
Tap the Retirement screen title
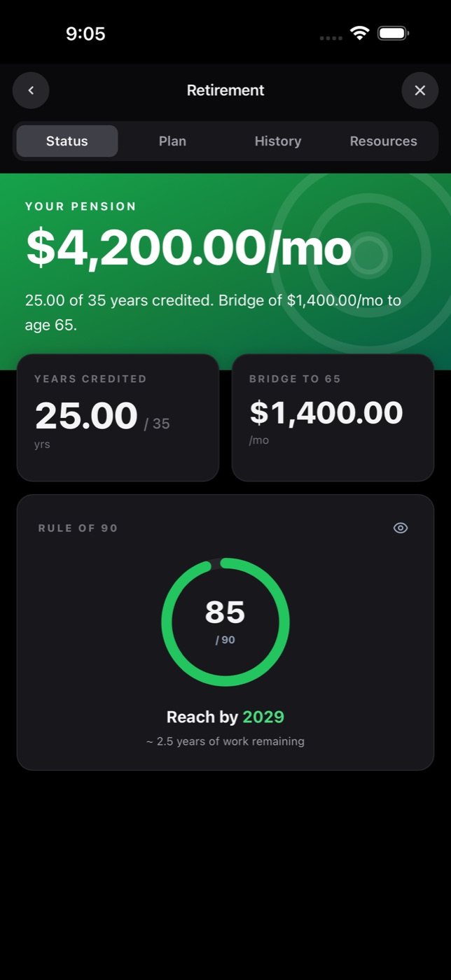pos(225,90)
